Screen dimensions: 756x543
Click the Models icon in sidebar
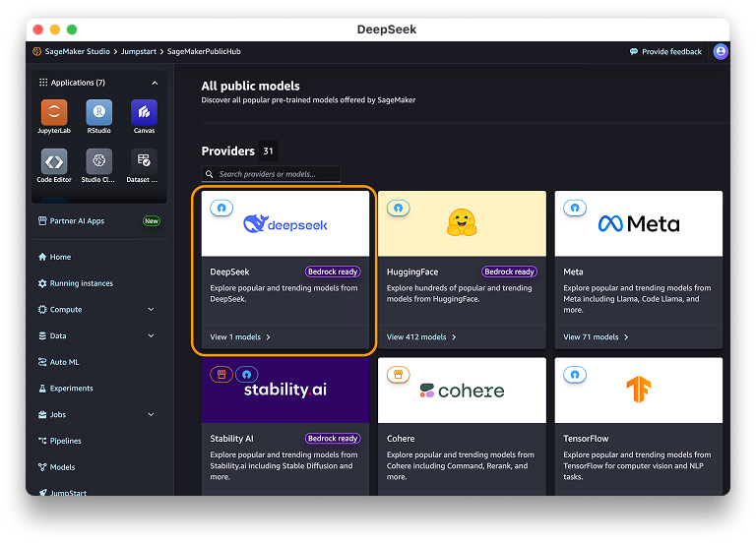click(x=42, y=467)
